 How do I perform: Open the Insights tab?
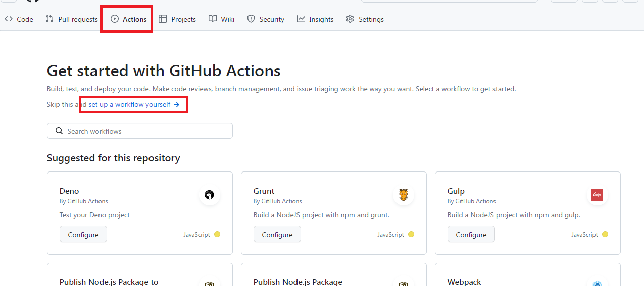(315, 19)
